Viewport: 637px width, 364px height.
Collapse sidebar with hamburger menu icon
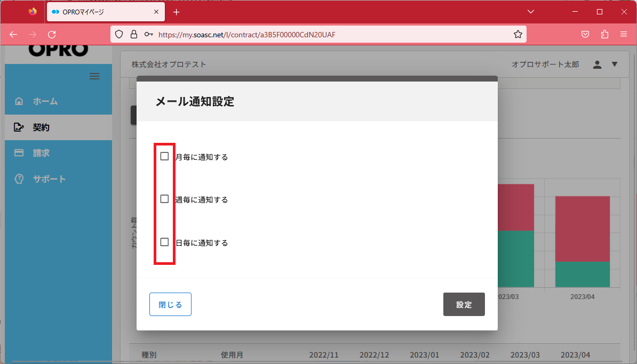tap(94, 76)
